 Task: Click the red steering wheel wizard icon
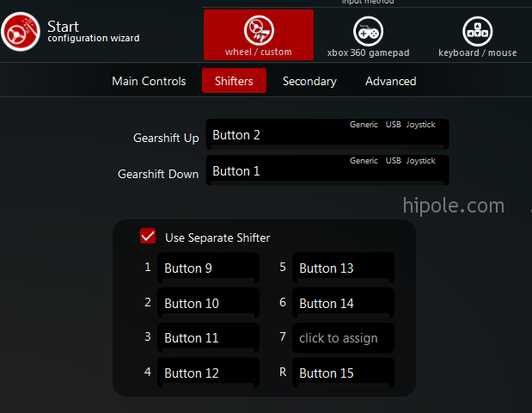point(21,32)
